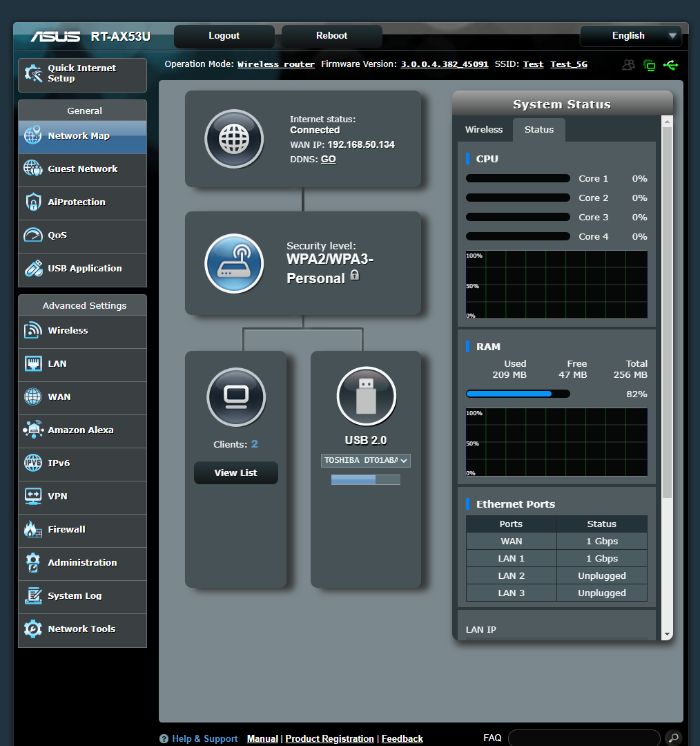Click the wired clients icon in the header
Image resolution: width=700 pixels, height=746 pixels.
point(650,65)
